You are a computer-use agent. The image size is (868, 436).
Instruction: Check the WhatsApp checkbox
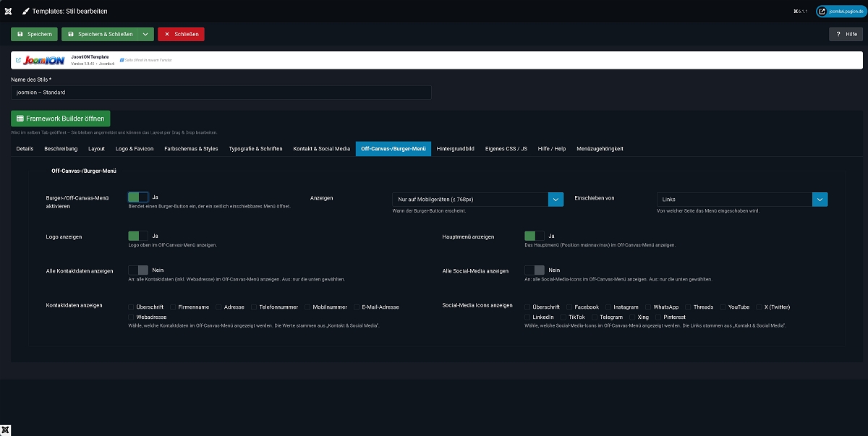click(x=647, y=307)
